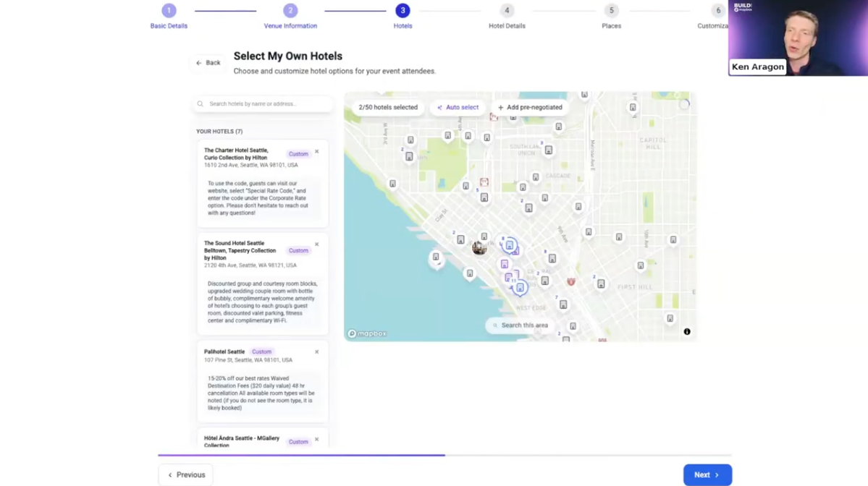
Task: Click the Back link with arrow
Action: tap(208, 62)
